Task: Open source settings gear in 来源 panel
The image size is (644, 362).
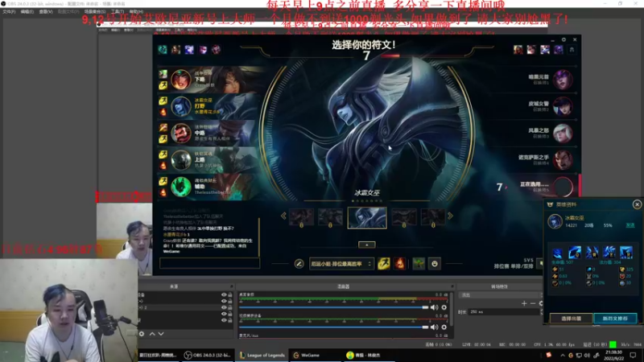Action: point(142,334)
